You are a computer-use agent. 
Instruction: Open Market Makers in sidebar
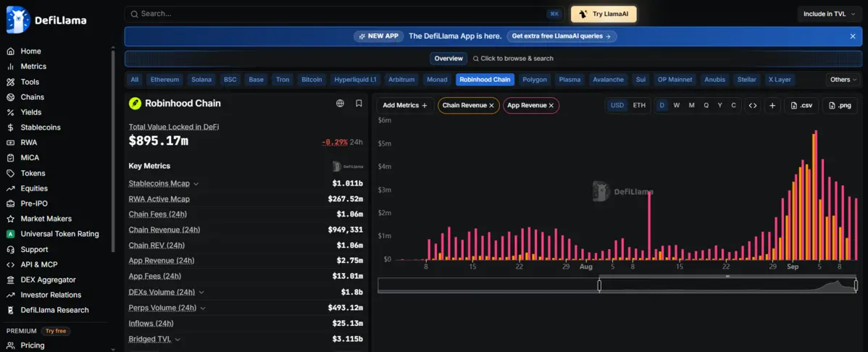(46, 219)
